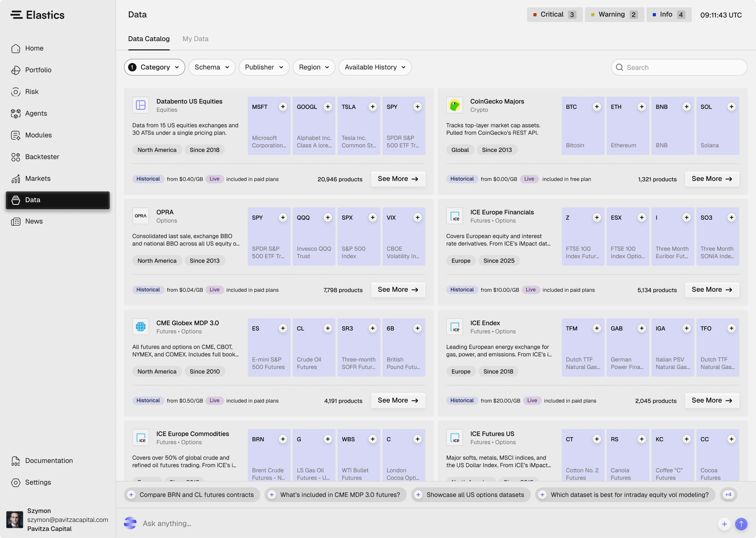Expand the Publisher filter dropdown
The height and width of the screenshot is (538, 756).
(264, 67)
